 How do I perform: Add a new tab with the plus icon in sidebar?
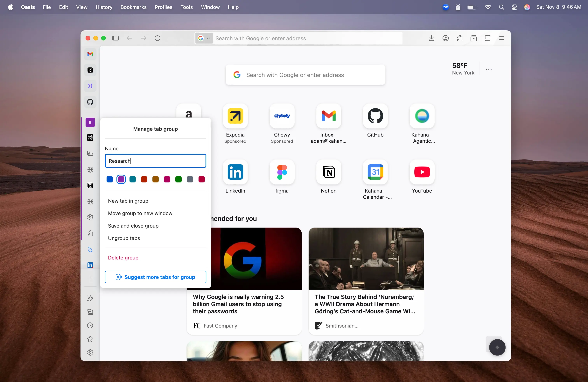tap(90, 278)
